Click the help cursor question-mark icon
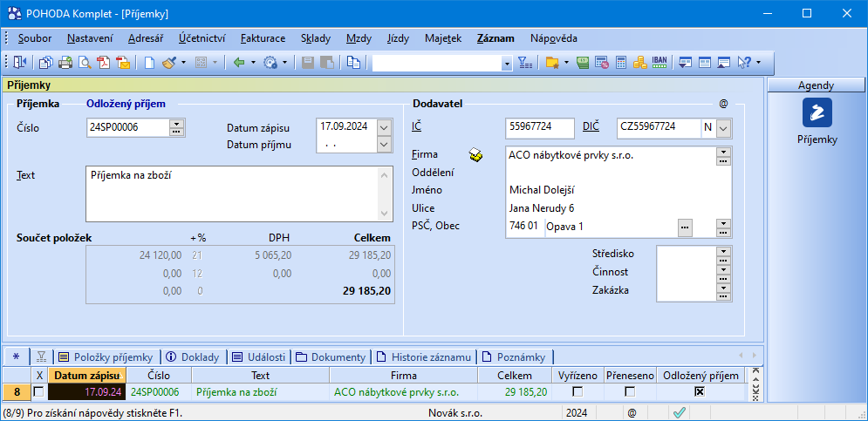This screenshot has width=868, height=421. pos(744,63)
